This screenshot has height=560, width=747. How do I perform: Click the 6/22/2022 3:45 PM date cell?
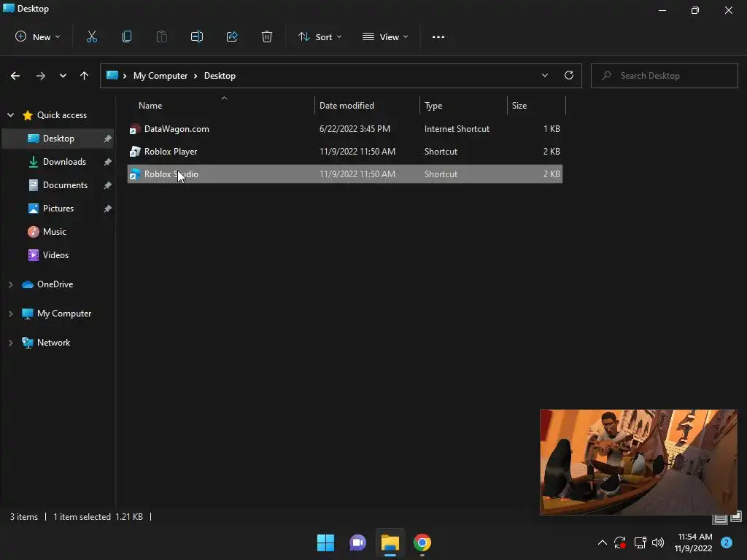coord(355,129)
